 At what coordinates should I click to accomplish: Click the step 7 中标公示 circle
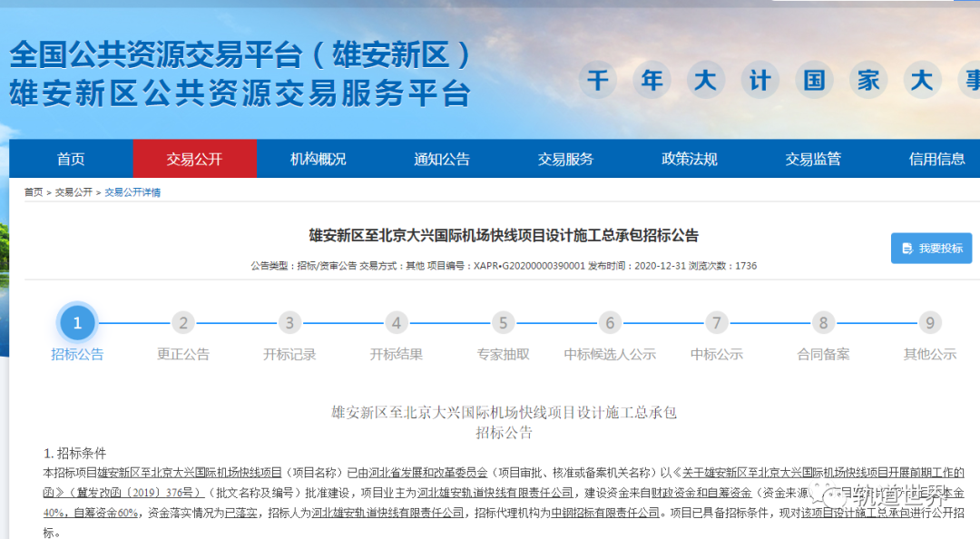pos(716,322)
